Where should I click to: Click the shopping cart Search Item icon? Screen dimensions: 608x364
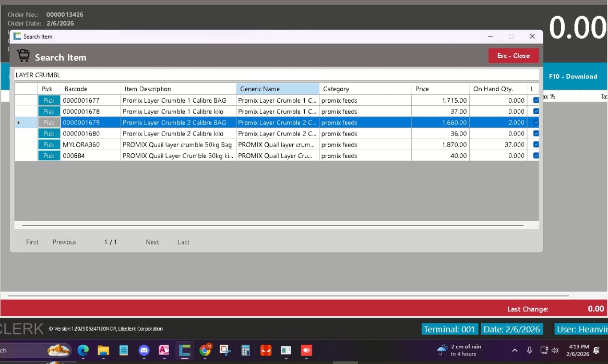click(23, 56)
